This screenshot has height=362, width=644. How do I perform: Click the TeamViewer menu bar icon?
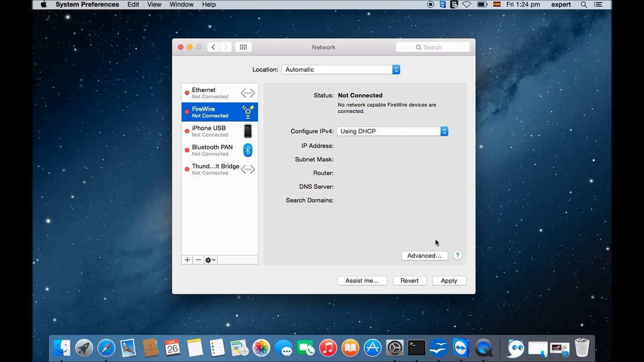(443, 5)
